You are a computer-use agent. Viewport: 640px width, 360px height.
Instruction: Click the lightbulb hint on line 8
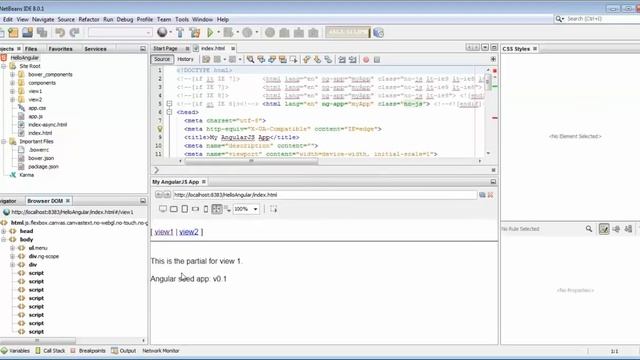click(x=160, y=129)
